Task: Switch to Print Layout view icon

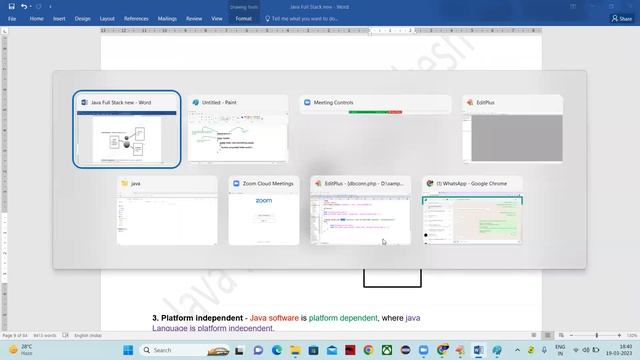Action: pyautogui.click(x=547, y=336)
